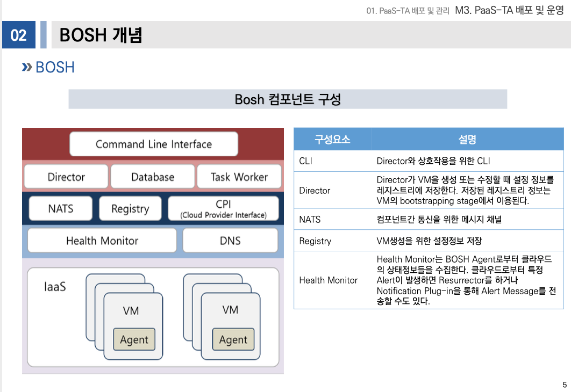Click the NATS box in the diagram
Screen dimensions: 571x392
click(x=60, y=208)
